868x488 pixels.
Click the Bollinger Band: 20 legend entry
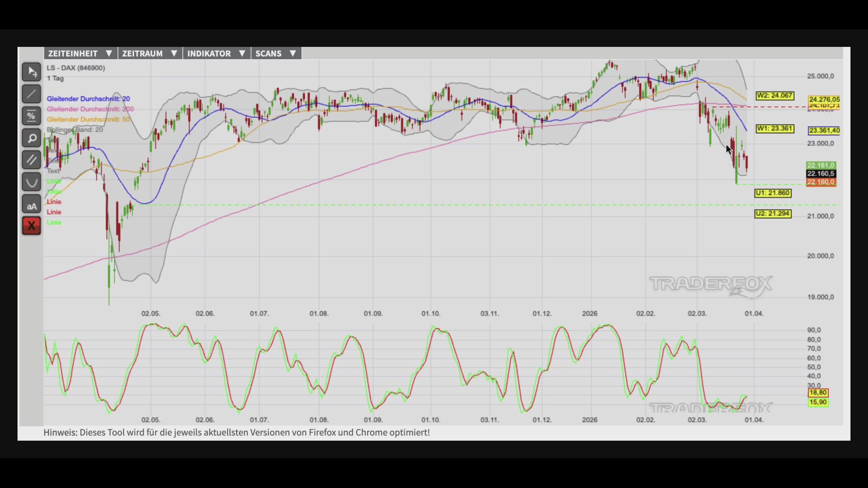click(75, 130)
